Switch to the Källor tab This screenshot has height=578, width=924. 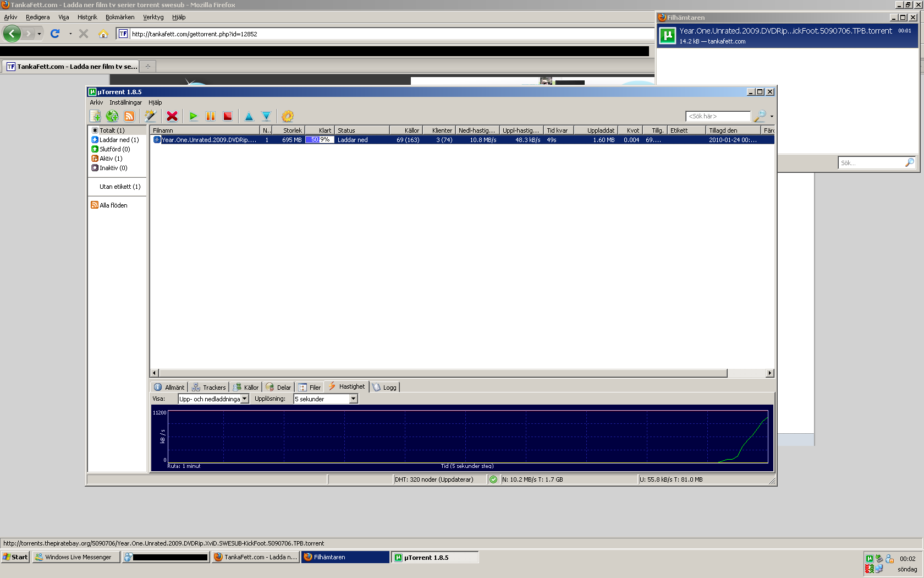coord(245,387)
